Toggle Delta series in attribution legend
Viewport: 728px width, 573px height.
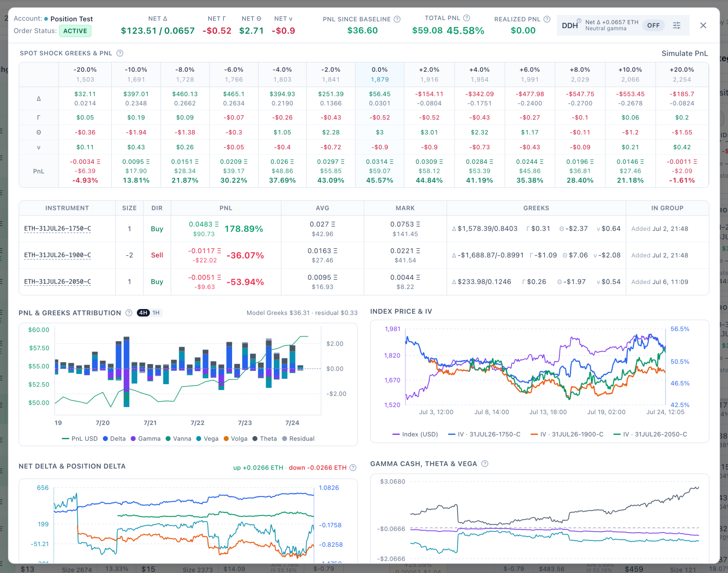click(114, 439)
